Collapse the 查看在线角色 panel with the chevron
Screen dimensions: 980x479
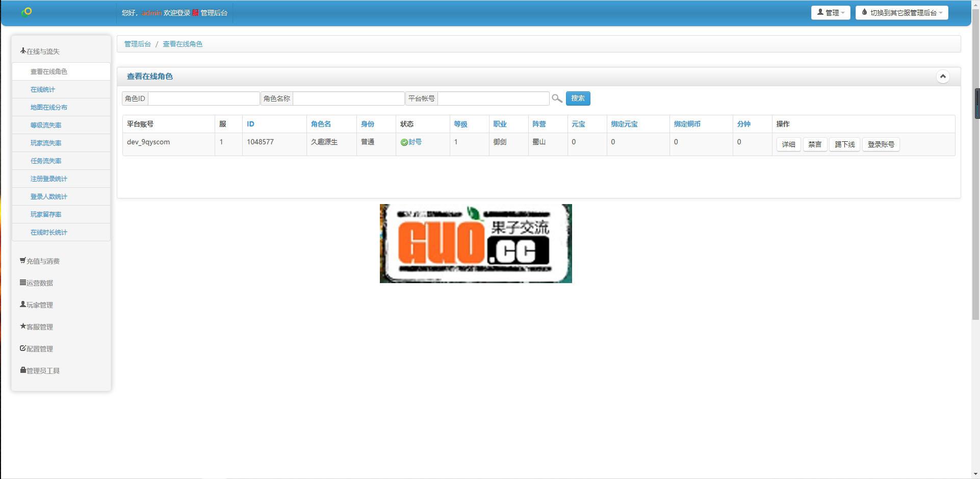943,77
